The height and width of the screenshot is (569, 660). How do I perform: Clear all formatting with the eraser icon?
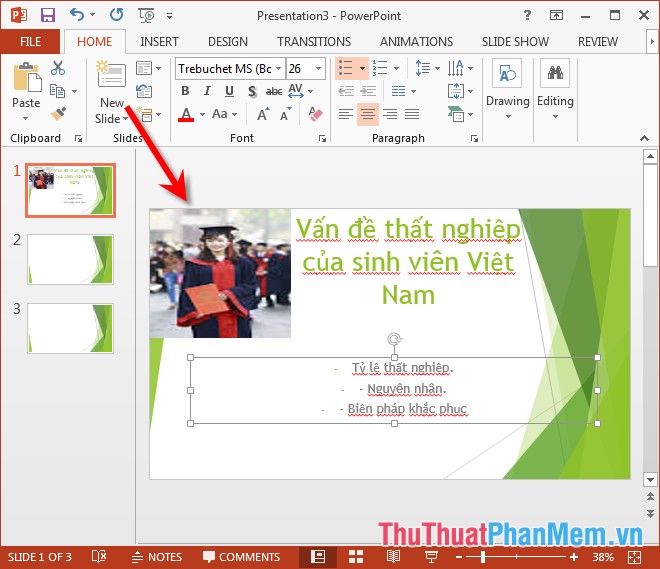click(x=315, y=114)
